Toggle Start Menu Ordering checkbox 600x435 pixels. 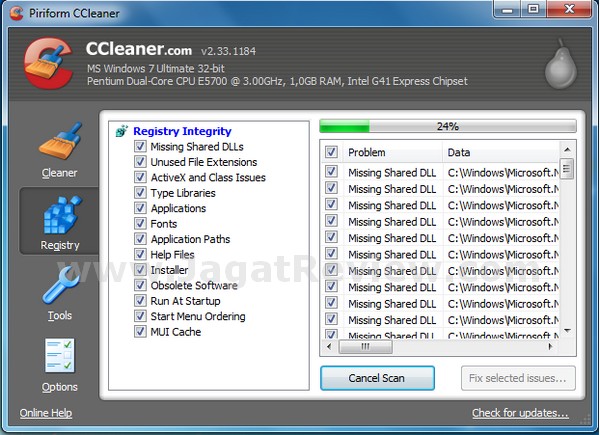click(x=140, y=316)
